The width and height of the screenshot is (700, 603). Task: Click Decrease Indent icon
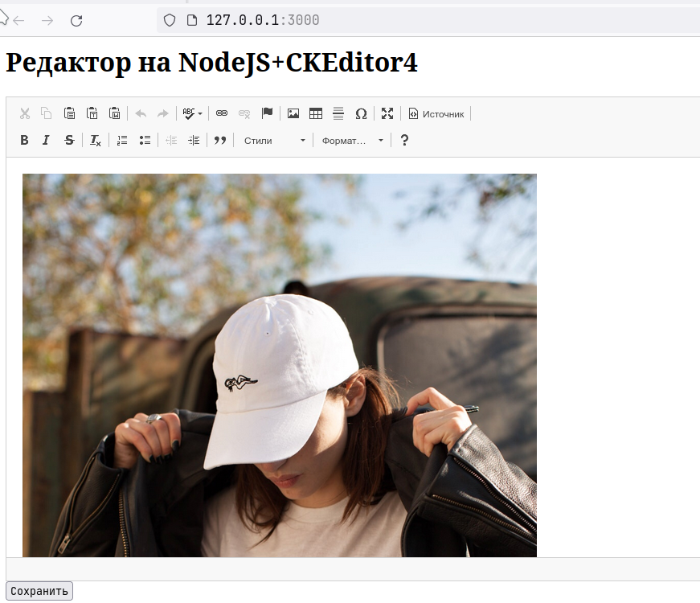(x=171, y=140)
